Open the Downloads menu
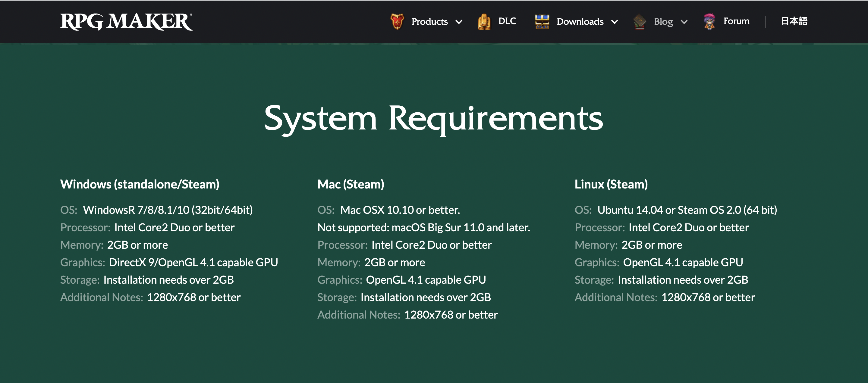The image size is (868, 383). click(x=580, y=22)
